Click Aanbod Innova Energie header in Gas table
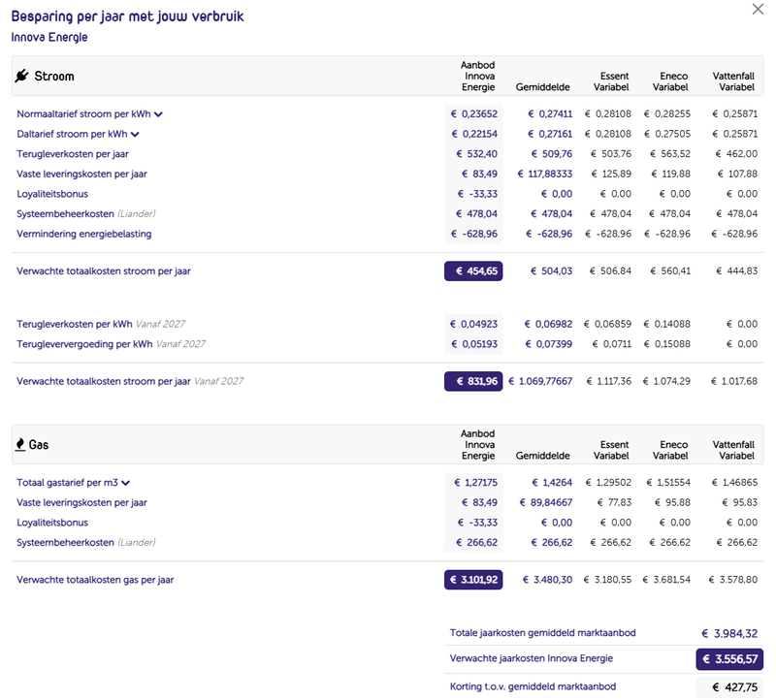The image size is (776, 700). tap(478, 445)
